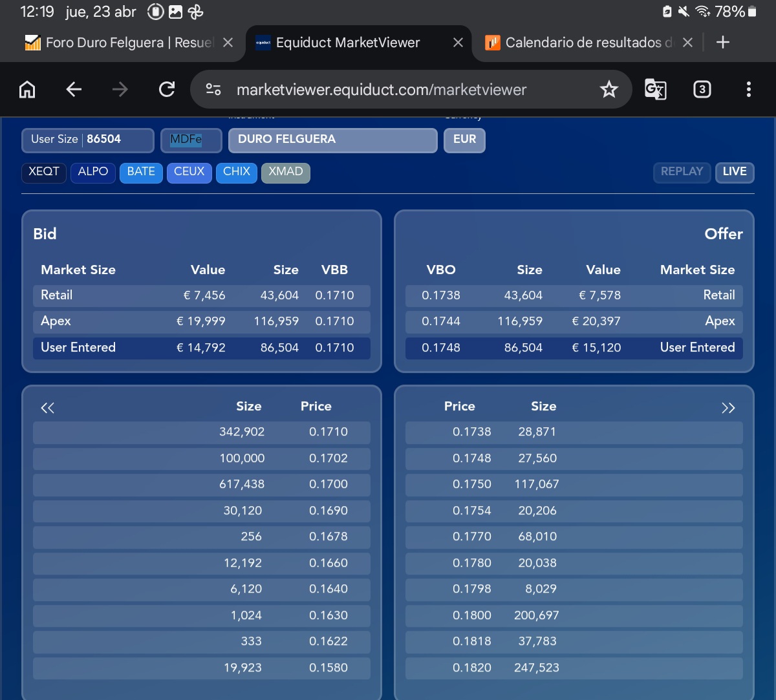Click the REPLAY button
776x700 pixels.
[x=682, y=172]
